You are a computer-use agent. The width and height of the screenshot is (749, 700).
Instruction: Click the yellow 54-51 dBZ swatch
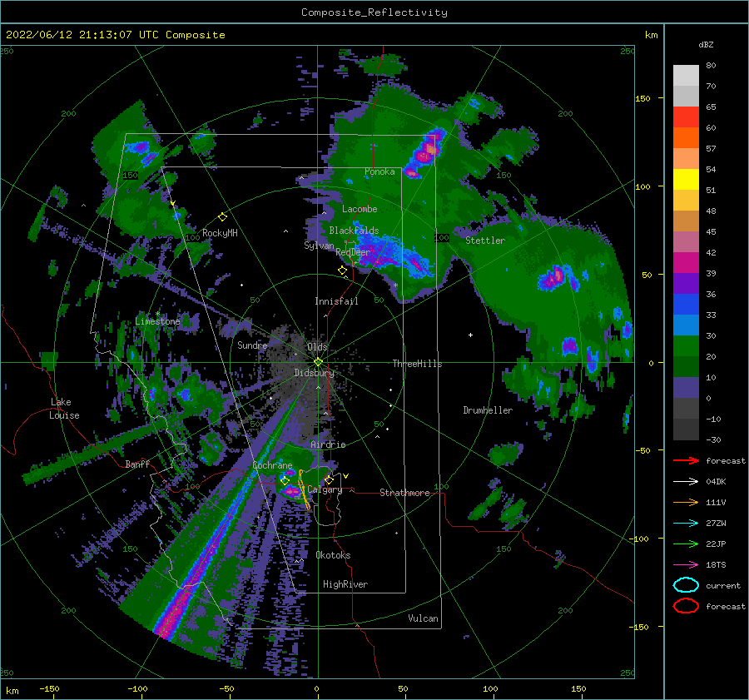686,180
